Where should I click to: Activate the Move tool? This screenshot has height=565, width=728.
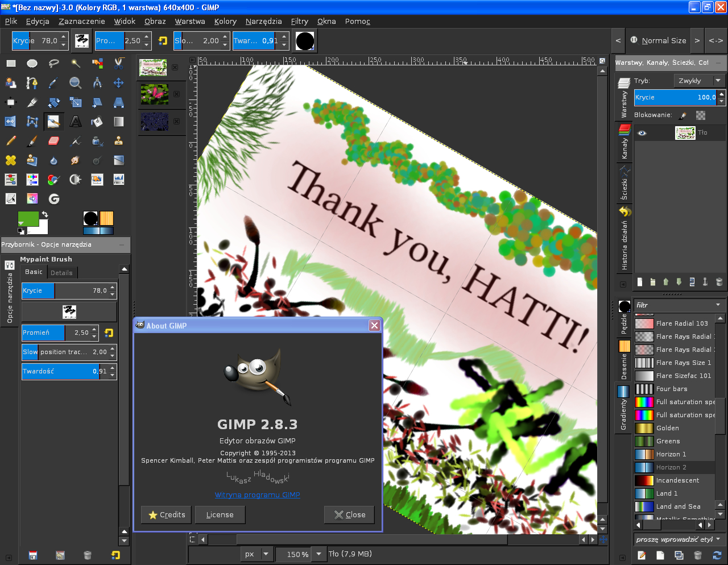pos(118,83)
